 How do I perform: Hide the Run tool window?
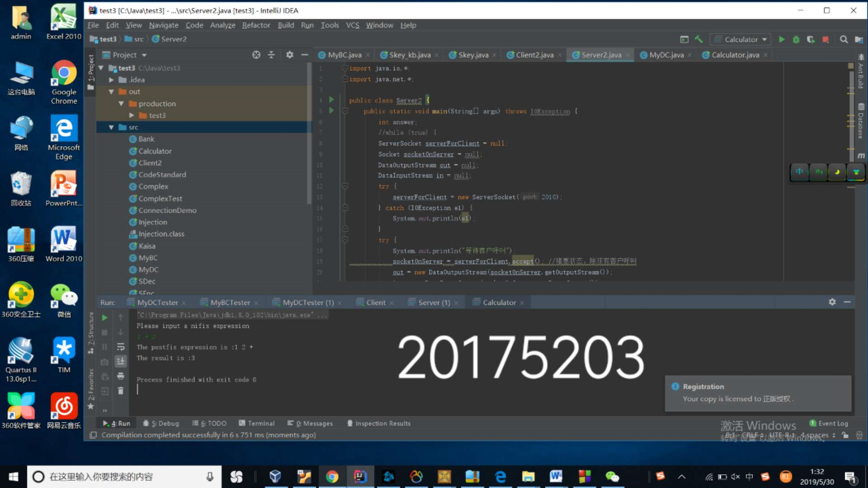(x=847, y=302)
